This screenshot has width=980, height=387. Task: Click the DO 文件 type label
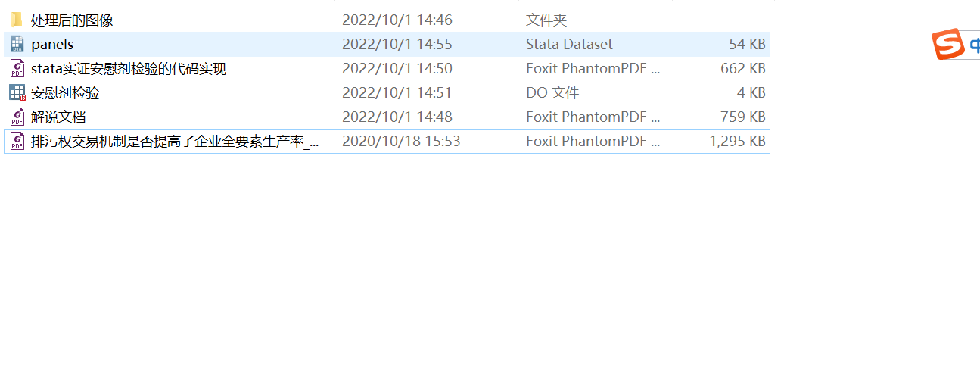pyautogui.click(x=552, y=93)
